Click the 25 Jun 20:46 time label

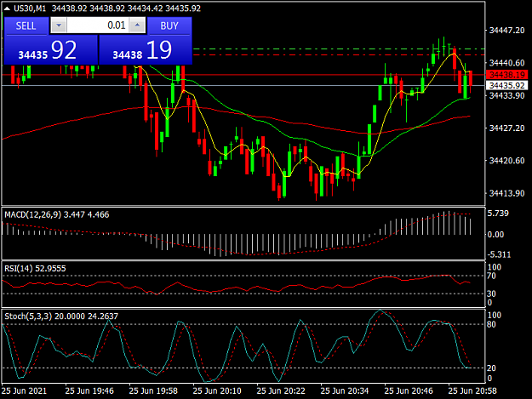click(x=409, y=390)
